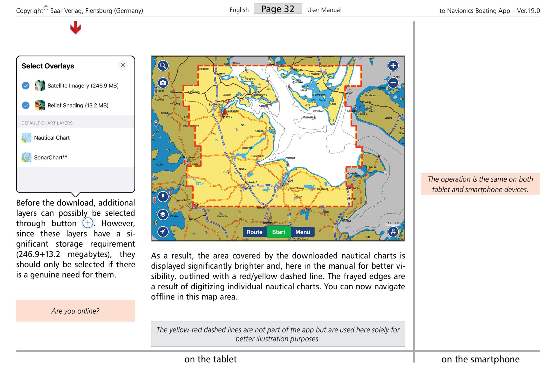Click the SonarChart layer icon
556x392 pixels.
pyautogui.click(x=26, y=157)
